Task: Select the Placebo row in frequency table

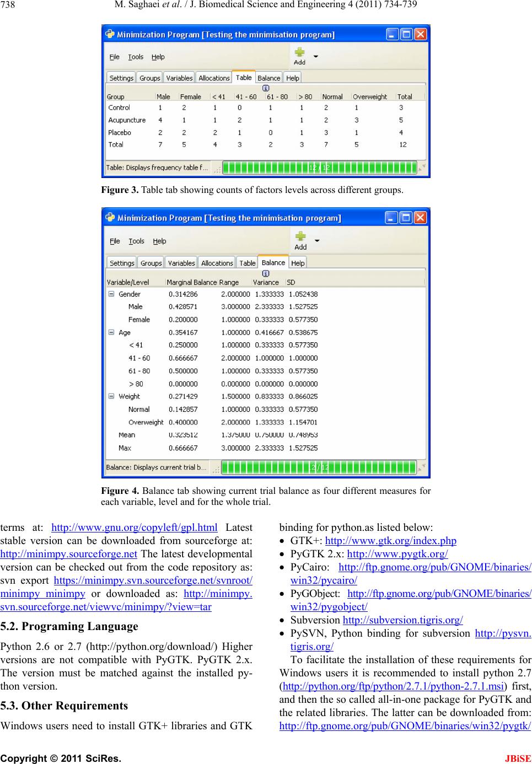Action: pyautogui.click(x=265, y=133)
